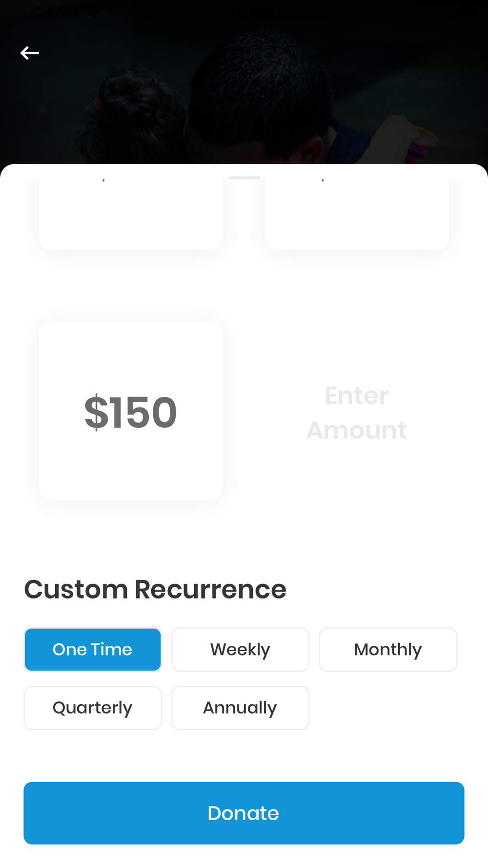
Task: Choose Annually recurrence option
Action: [240, 708]
